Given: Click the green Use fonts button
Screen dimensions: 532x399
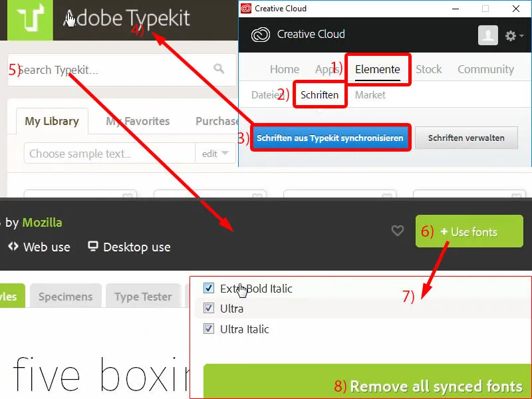Looking at the screenshot, I should tap(469, 231).
